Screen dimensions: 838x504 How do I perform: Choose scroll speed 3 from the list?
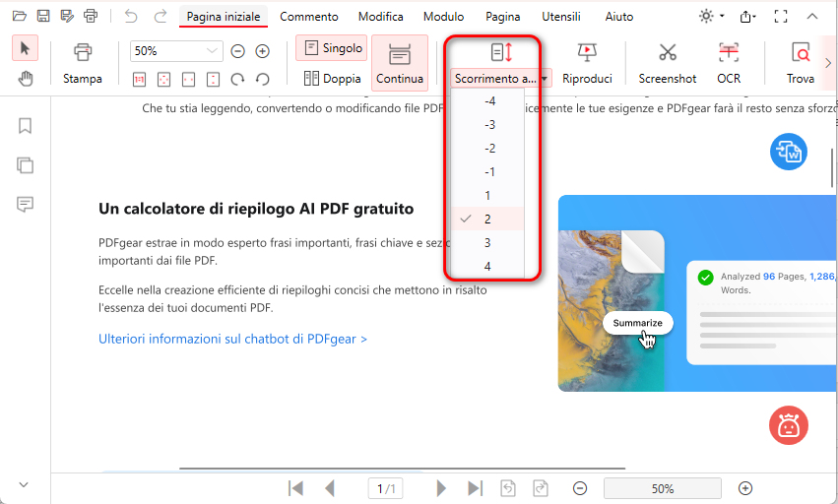487,242
